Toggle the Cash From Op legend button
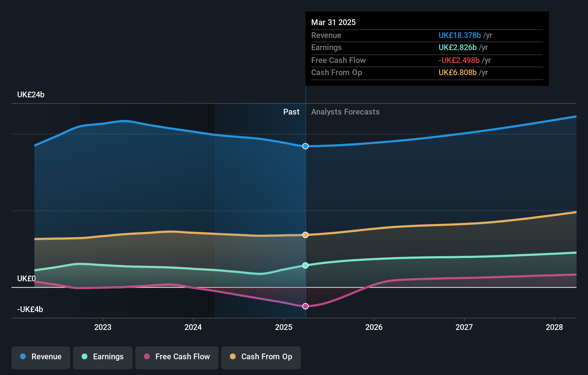 261,357
